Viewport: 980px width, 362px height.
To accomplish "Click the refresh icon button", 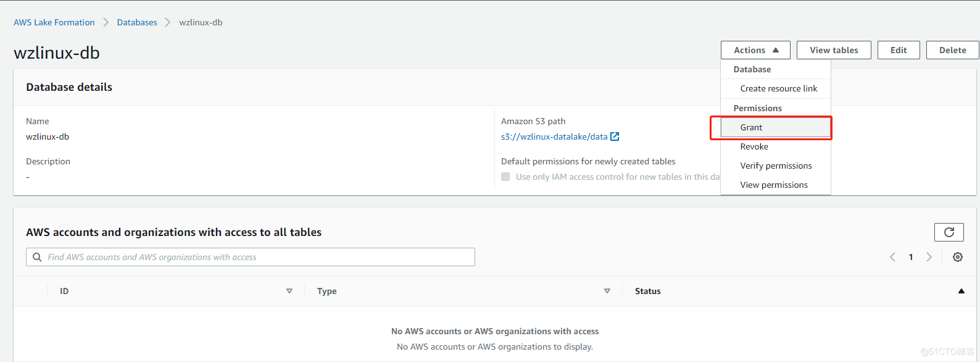I will (949, 232).
